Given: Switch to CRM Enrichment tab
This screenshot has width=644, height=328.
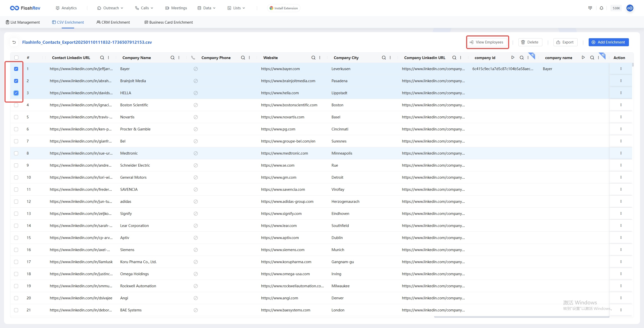Looking at the screenshot, I should pos(113,22).
